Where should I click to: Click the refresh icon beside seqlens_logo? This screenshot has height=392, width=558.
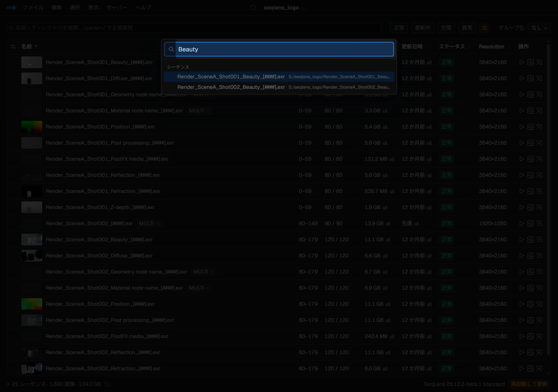(x=253, y=8)
